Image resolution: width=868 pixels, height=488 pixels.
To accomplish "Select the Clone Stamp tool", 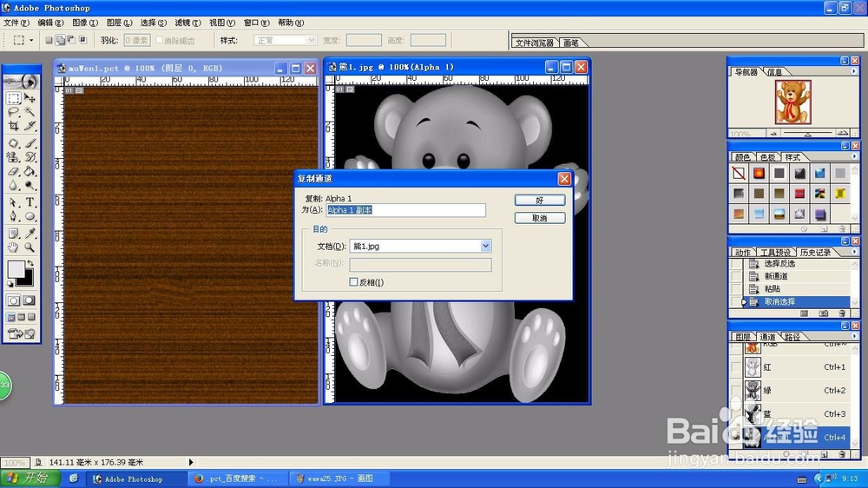I will click(x=14, y=157).
